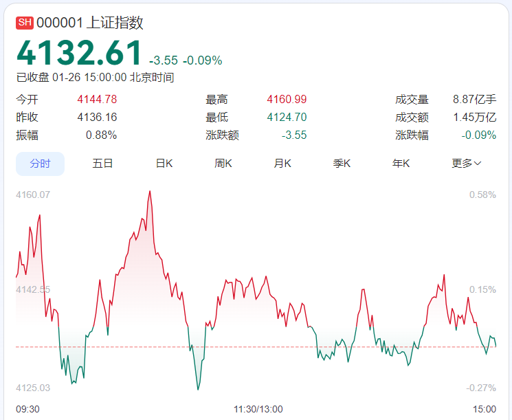Screen dimensions: 512x420
Task: View the 年K yearly chart tab
Action: tap(401, 164)
